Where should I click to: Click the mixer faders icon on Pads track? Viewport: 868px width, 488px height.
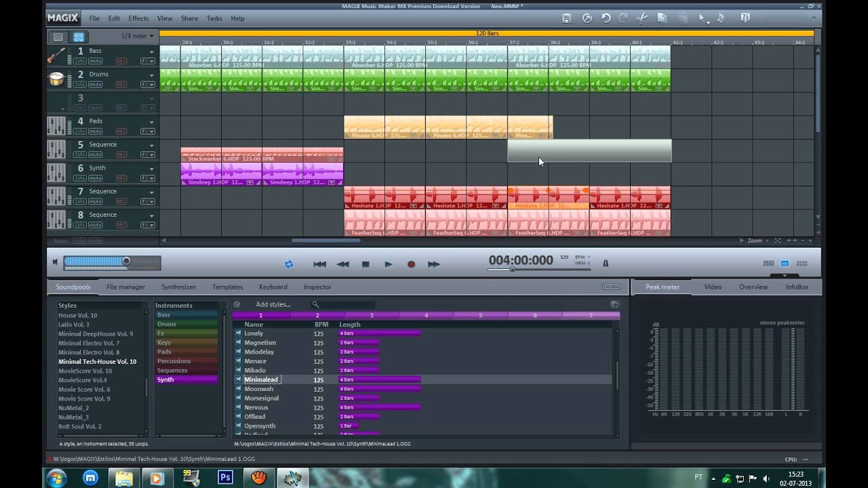56,126
